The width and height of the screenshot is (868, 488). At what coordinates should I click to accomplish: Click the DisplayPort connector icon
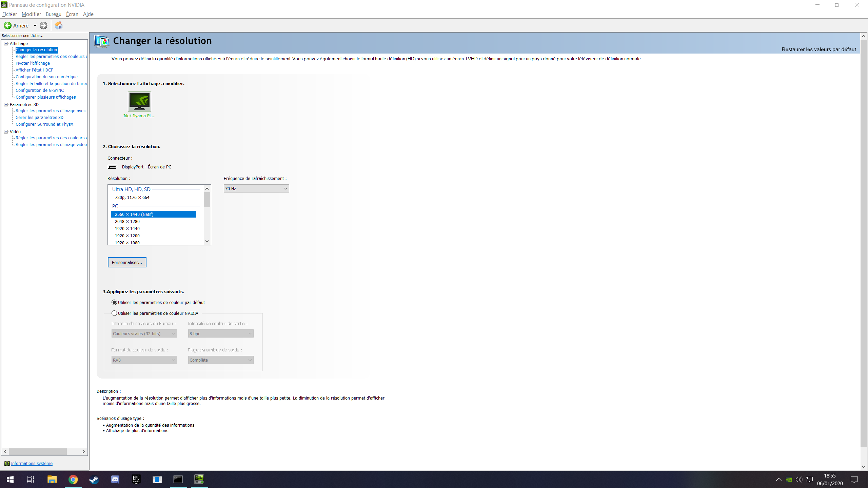[113, 167]
